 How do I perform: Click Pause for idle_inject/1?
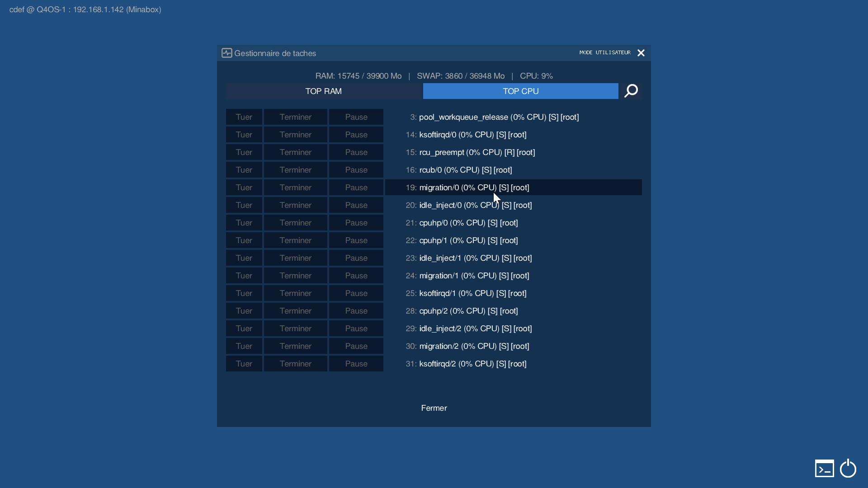(x=356, y=258)
